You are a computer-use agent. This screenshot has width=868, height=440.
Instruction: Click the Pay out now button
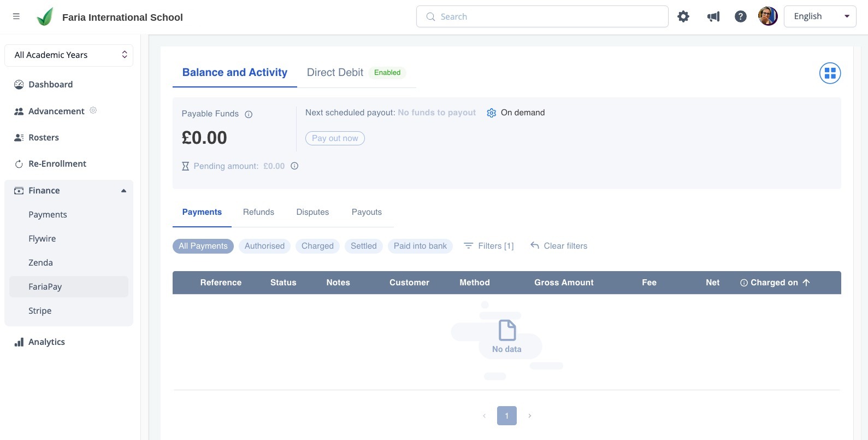click(335, 138)
